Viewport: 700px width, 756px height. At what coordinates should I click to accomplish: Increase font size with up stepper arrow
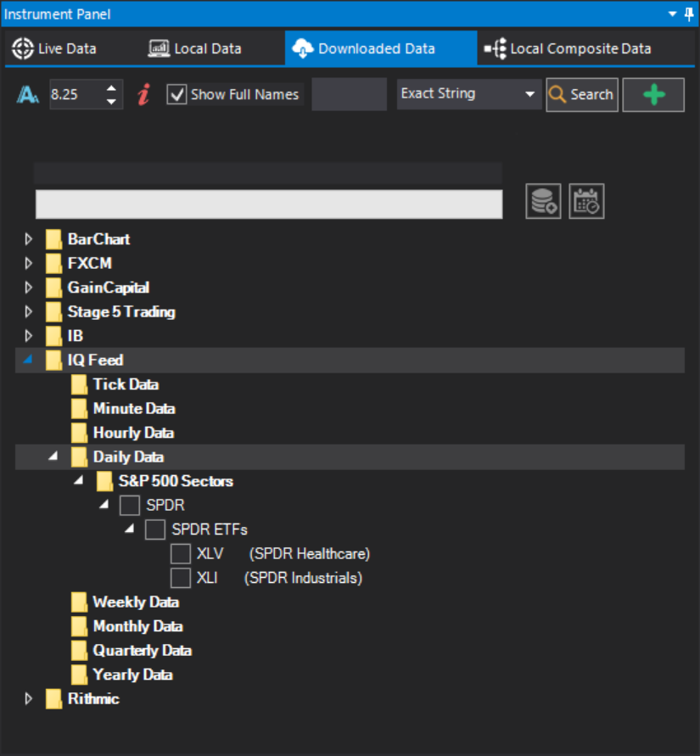point(111,88)
